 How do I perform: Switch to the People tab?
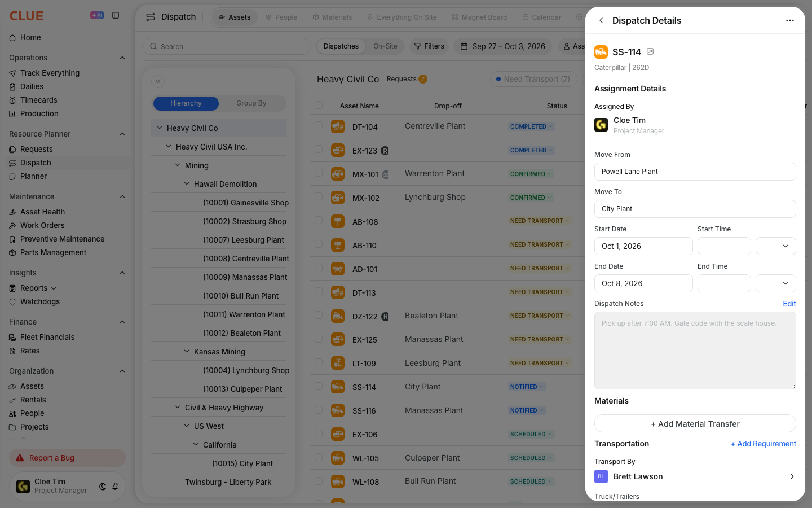pyautogui.click(x=281, y=17)
